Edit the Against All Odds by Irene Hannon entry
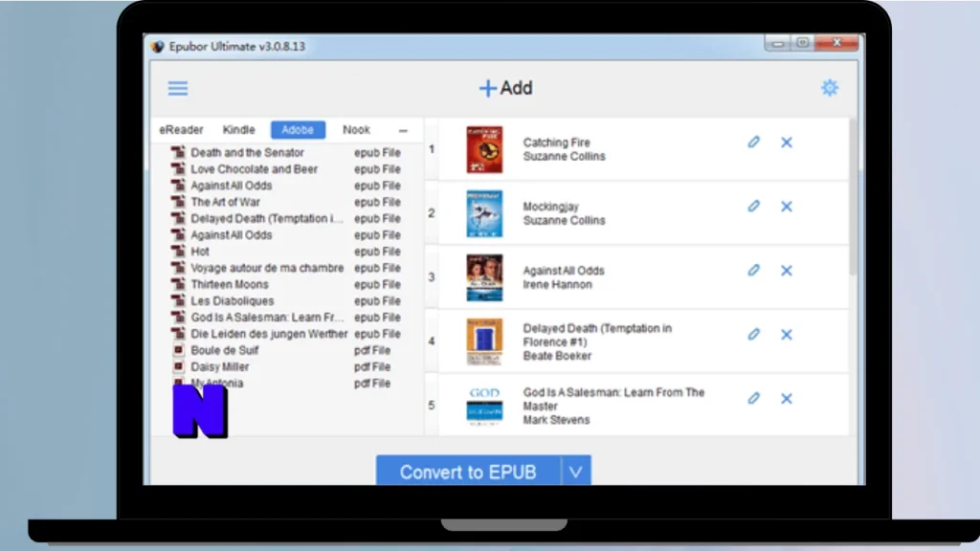 (754, 271)
